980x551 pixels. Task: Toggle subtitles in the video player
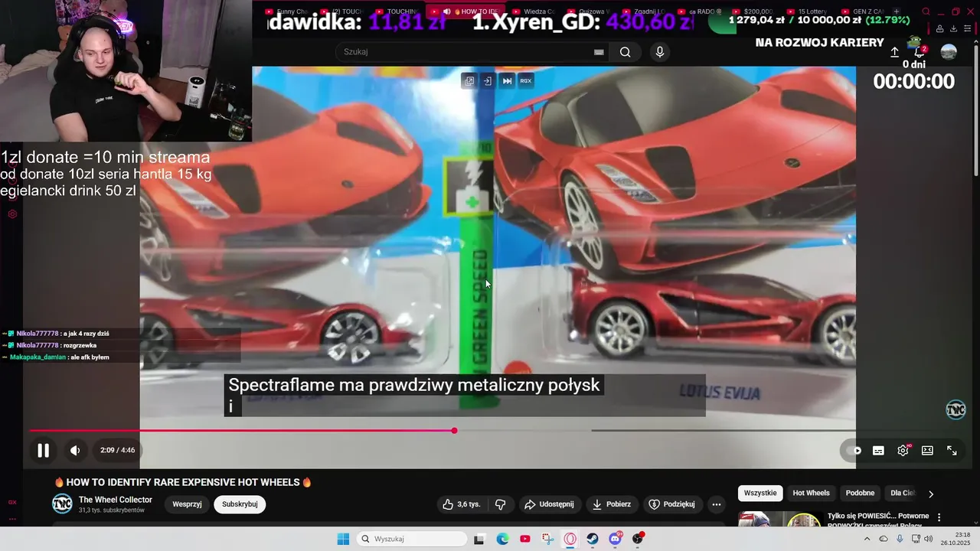878,451
